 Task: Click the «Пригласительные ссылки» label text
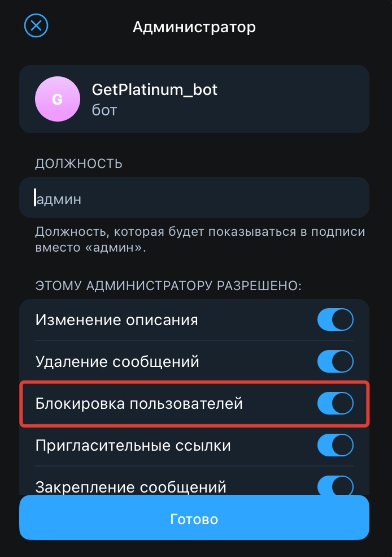133,446
